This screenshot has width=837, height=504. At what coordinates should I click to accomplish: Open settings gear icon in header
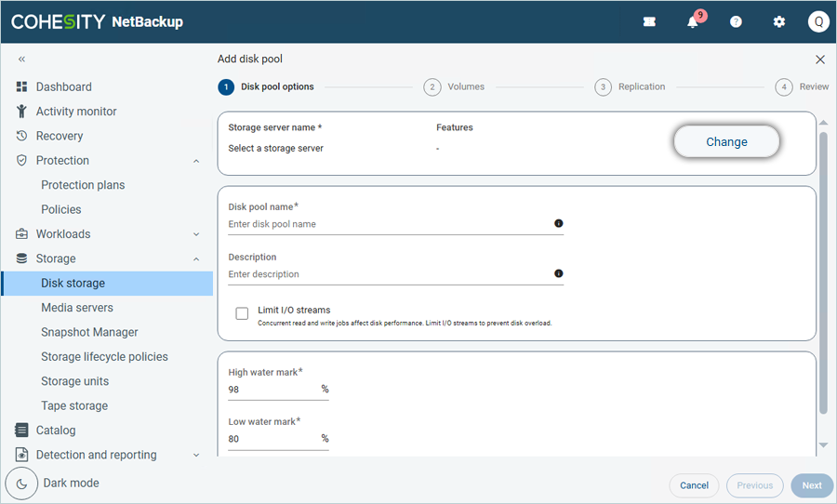click(779, 22)
